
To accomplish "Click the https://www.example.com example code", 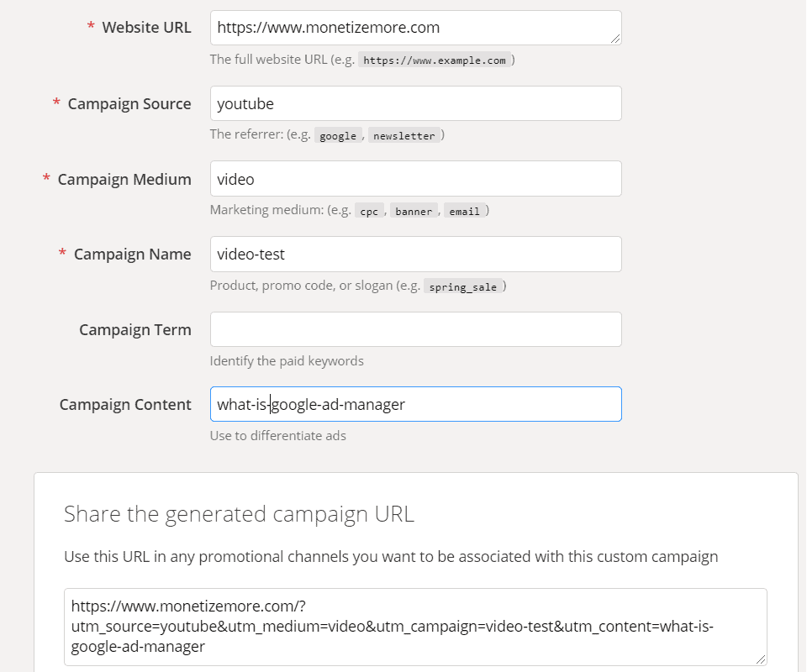I will 435,60.
